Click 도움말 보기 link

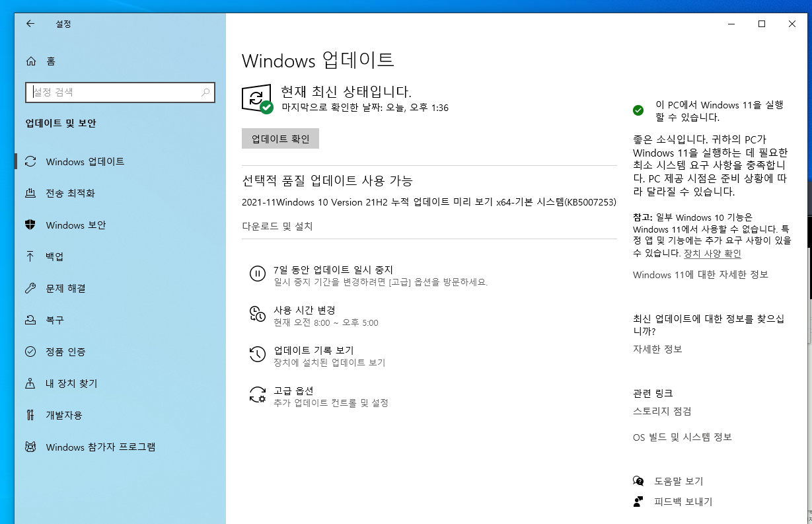(679, 482)
